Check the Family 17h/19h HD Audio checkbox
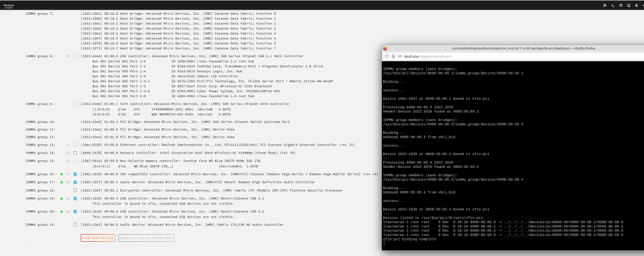Screen dimensions: 644x256 click(75, 225)
